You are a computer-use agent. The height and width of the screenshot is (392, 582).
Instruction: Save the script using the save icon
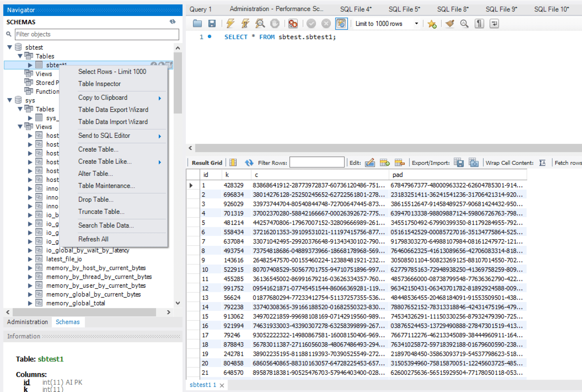point(212,24)
